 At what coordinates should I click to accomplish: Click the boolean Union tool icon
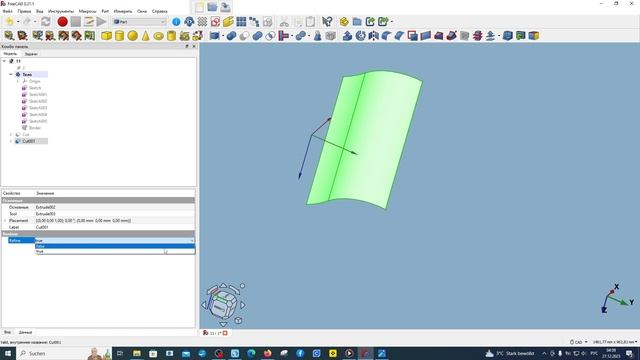tap(257, 36)
